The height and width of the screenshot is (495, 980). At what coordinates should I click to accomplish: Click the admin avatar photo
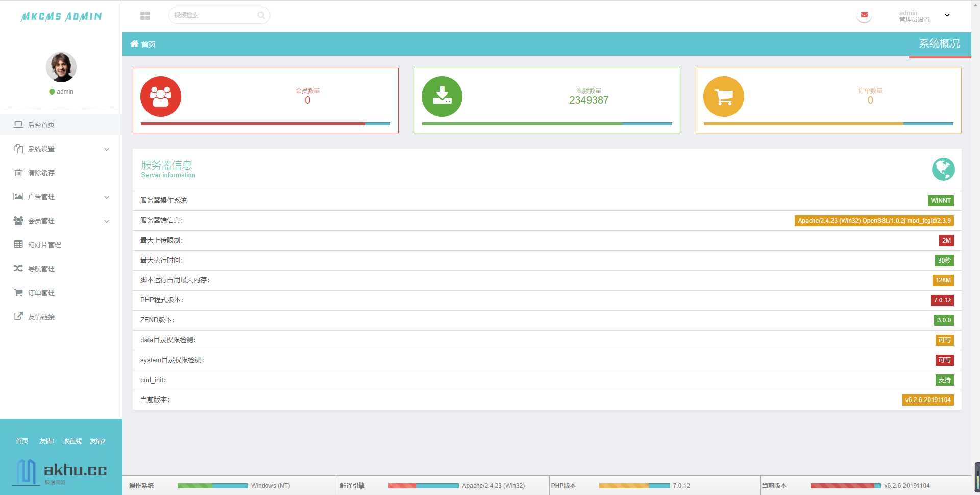pyautogui.click(x=61, y=67)
